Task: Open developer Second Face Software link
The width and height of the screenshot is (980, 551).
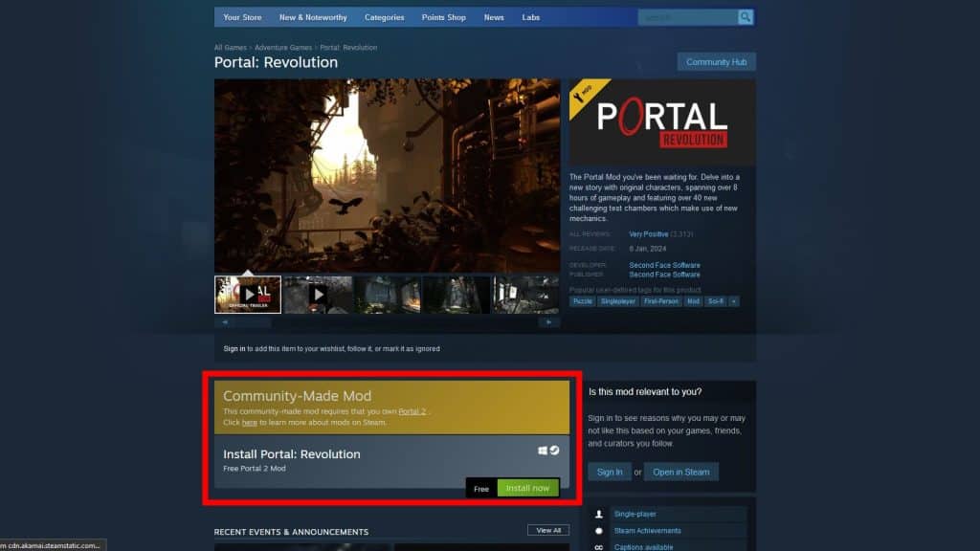Action: (664, 266)
